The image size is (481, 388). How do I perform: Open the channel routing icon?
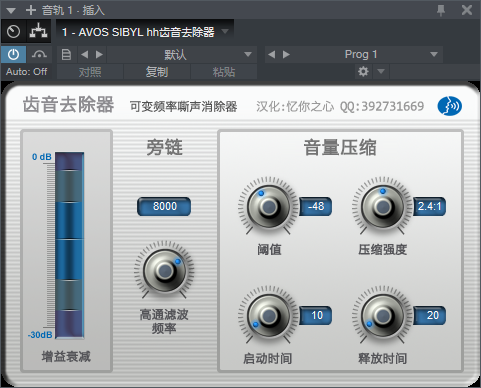tap(39, 31)
